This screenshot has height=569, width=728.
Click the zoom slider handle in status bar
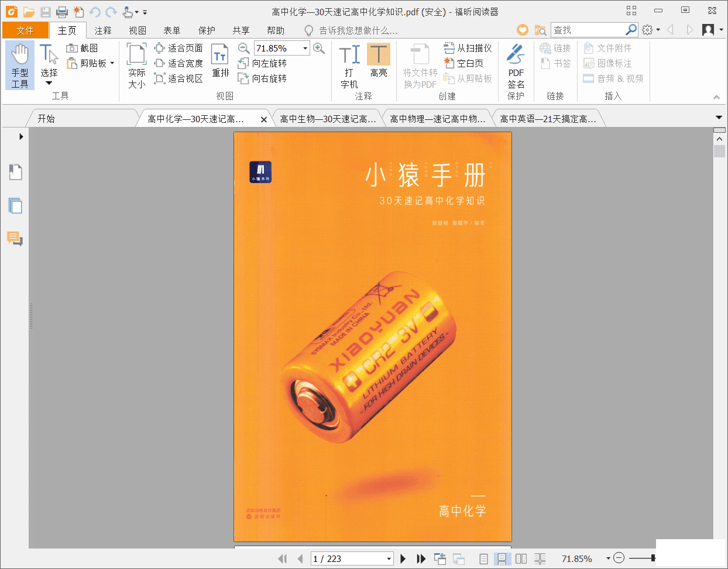tap(653, 558)
